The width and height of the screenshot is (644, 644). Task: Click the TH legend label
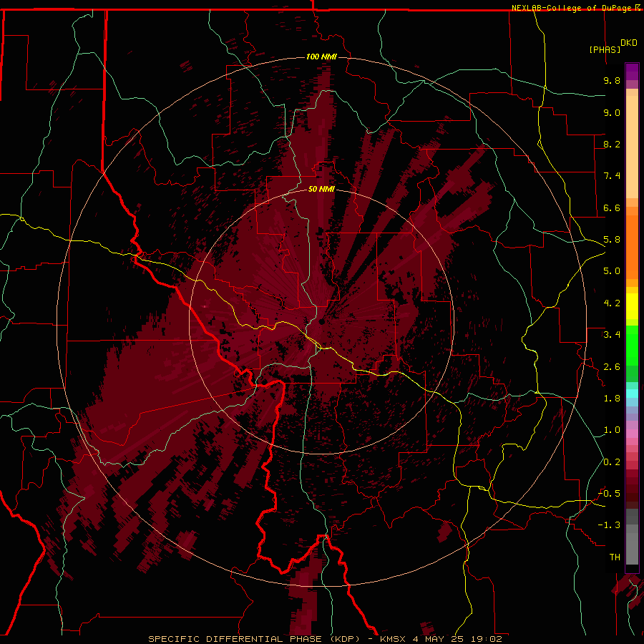tap(615, 557)
